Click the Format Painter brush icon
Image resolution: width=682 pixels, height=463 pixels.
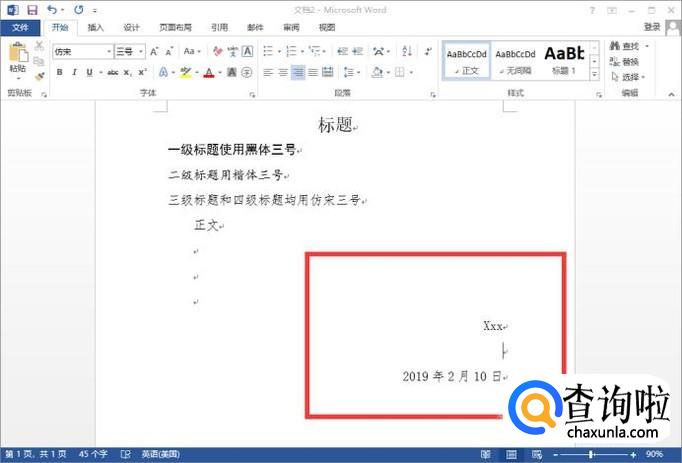(39, 77)
